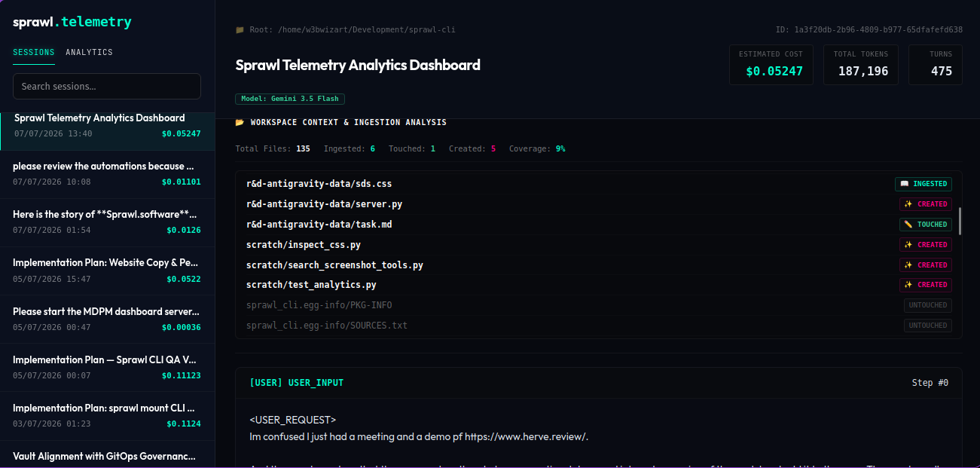Viewport: 980px width, 468px height.
Task: Click the $0.11123 session cost value
Action: click(182, 375)
